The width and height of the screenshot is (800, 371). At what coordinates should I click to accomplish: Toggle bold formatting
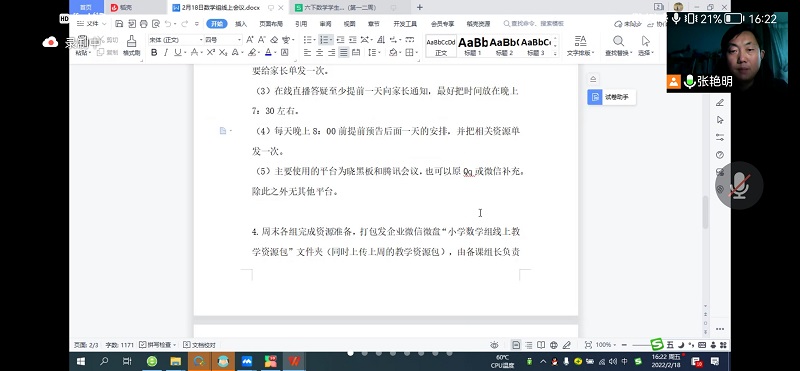pyautogui.click(x=154, y=53)
